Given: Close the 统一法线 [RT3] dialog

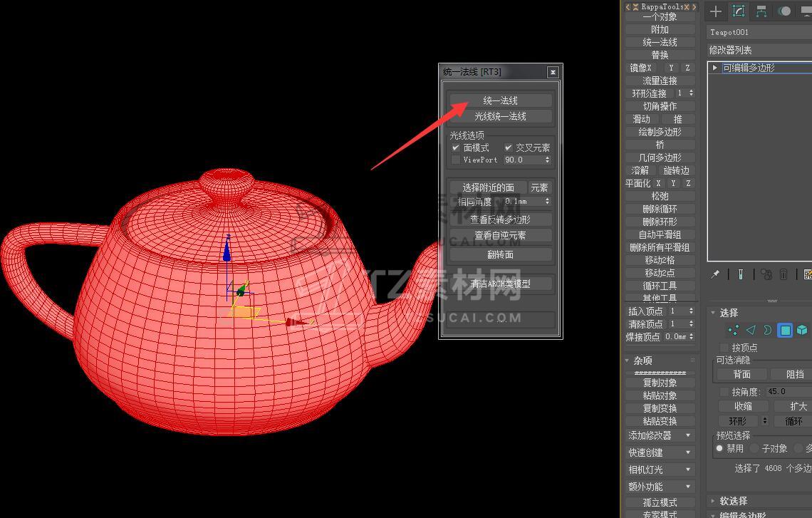Looking at the screenshot, I should click(553, 72).
